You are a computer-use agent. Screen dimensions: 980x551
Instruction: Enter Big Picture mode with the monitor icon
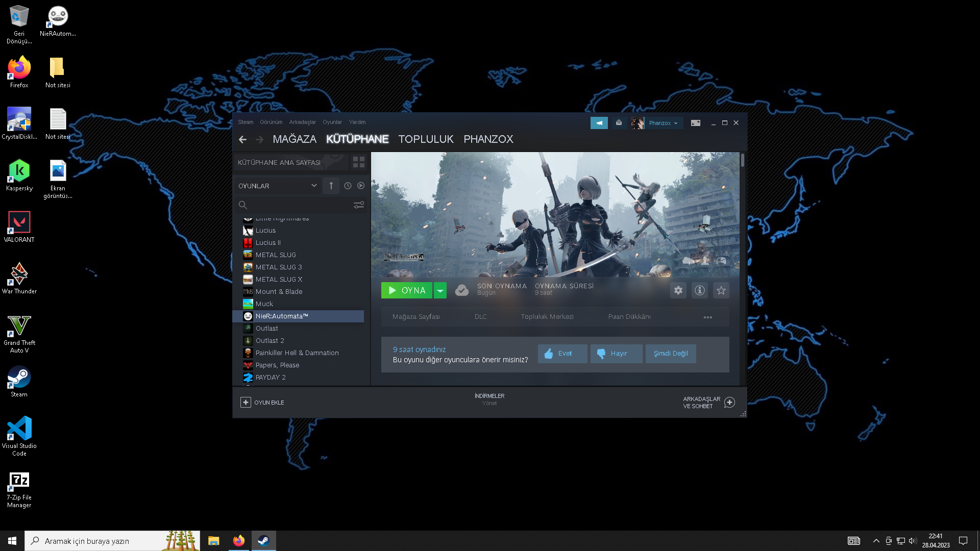695,123
